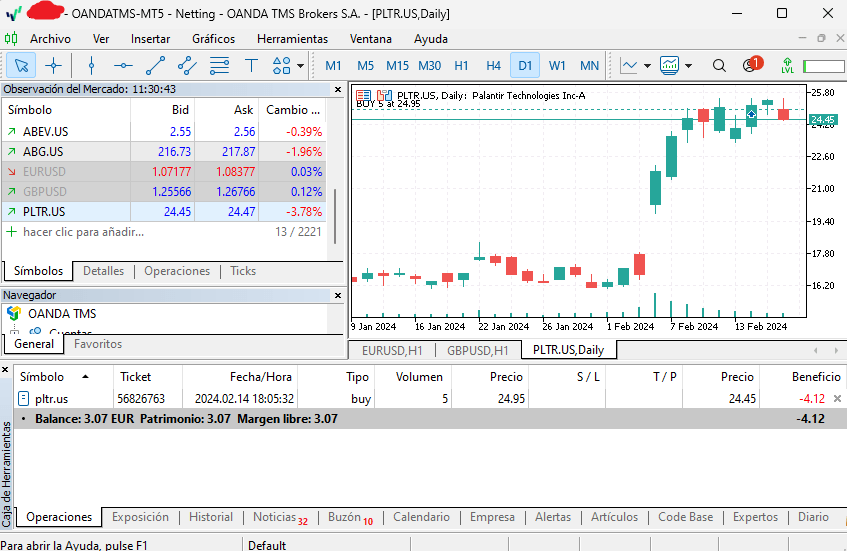Close the pltr.us position via X
The image size is (847, 551).
(x=837, y=399)
